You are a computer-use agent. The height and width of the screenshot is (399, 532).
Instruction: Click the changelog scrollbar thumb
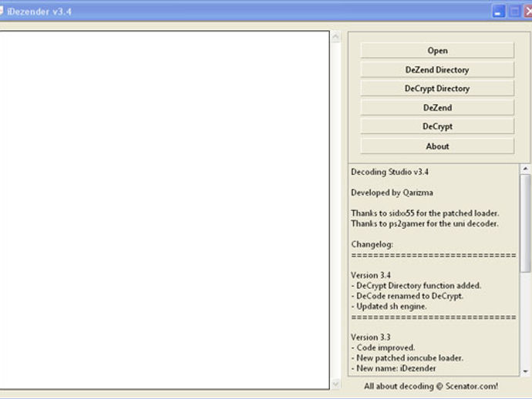(x=525, y=223)
